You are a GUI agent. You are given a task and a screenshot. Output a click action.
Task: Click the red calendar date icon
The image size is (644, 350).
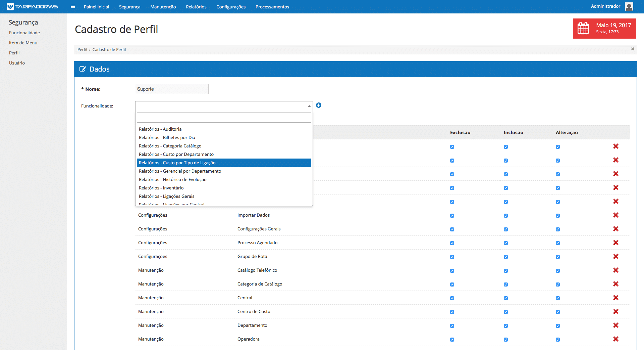(x=583, y=28)
